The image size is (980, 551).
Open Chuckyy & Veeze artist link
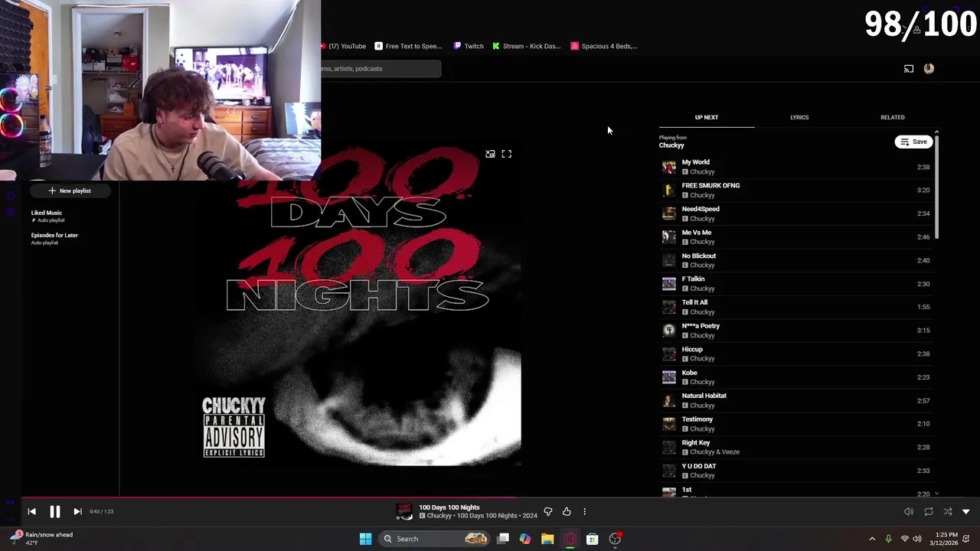(714, 452)
